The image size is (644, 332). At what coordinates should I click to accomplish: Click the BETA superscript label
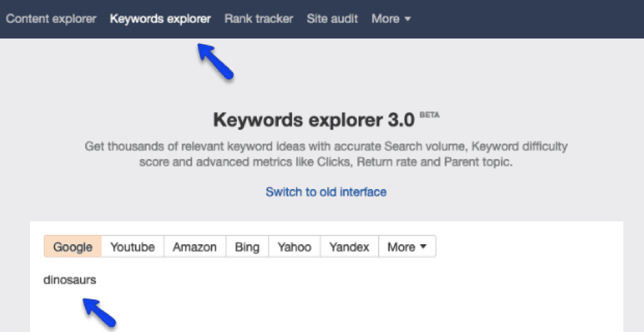coord(430,114)
